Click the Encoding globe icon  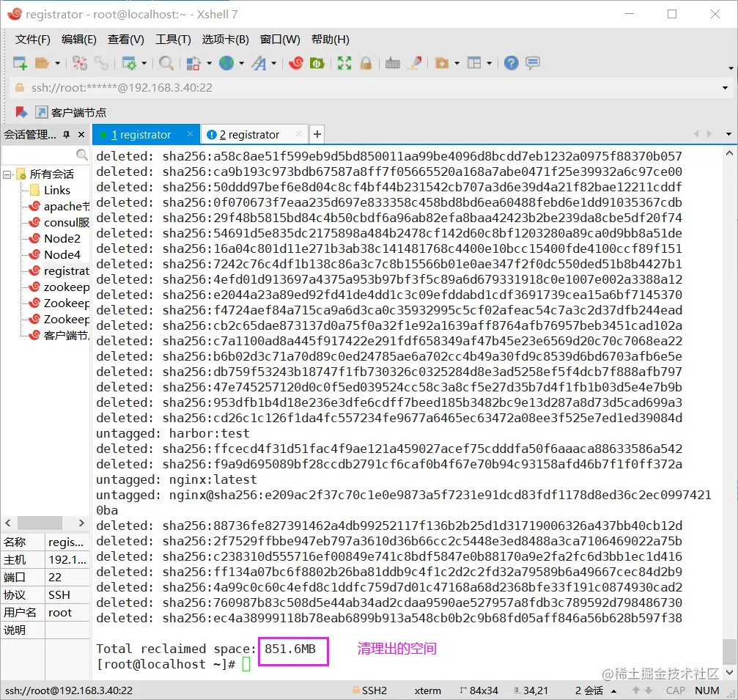pyautogui.click(x=226, y=63)
